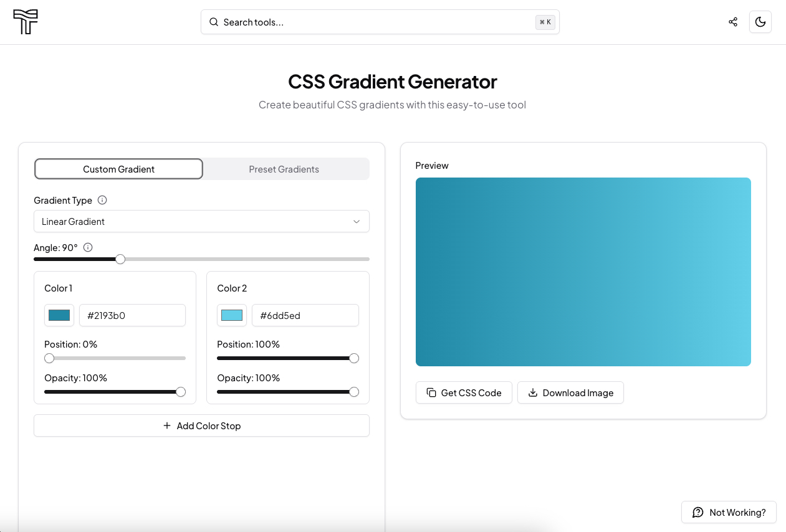Screen dimensions: 786x532
Task: Click the Angle slider handle
Action: coord(120,259)
